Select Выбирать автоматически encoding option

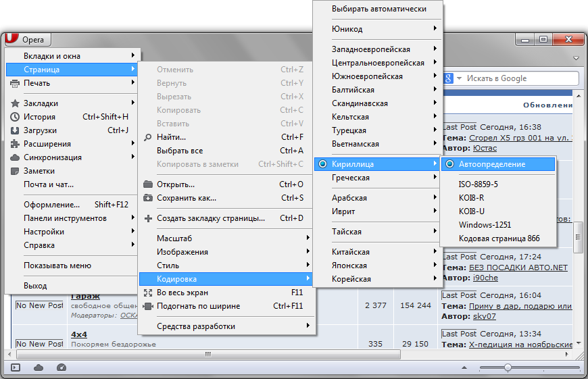point(377,9)
